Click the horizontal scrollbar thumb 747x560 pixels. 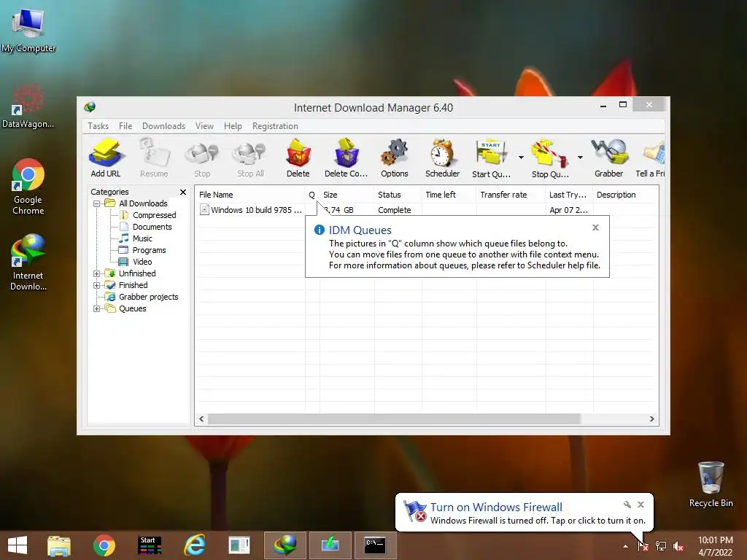(x=395, y=419)
